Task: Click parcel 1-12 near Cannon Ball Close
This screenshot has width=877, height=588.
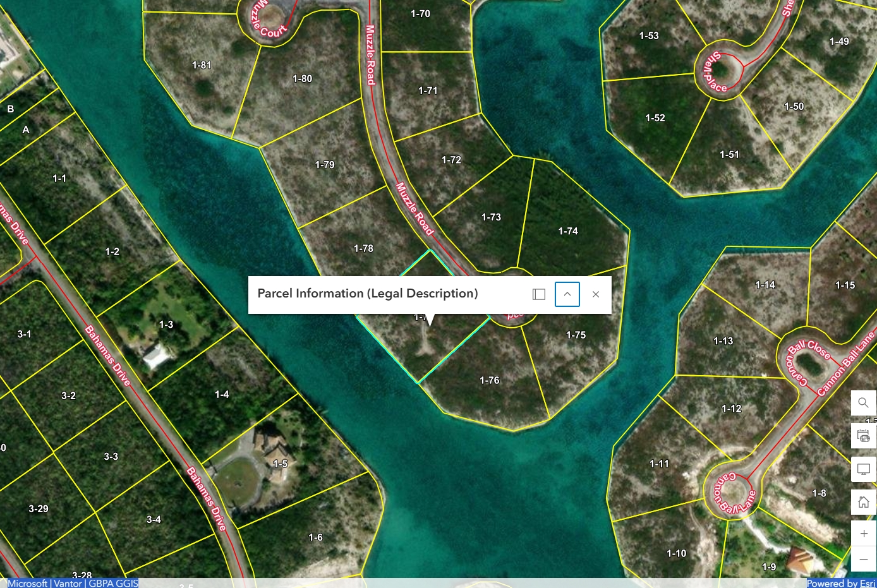Action: pos(731,409)
